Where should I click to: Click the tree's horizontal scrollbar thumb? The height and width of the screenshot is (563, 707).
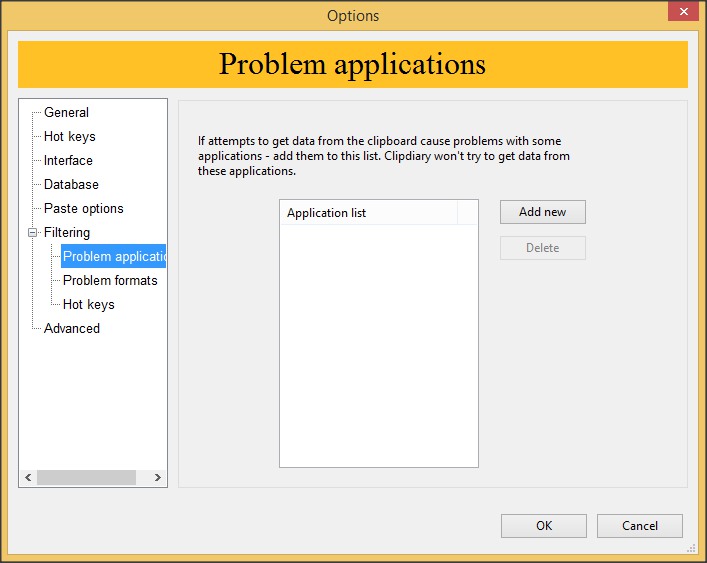pos(86,478)
